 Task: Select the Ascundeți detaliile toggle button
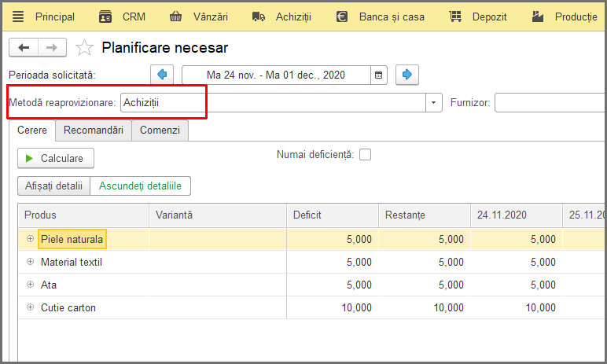click(140, 186)
